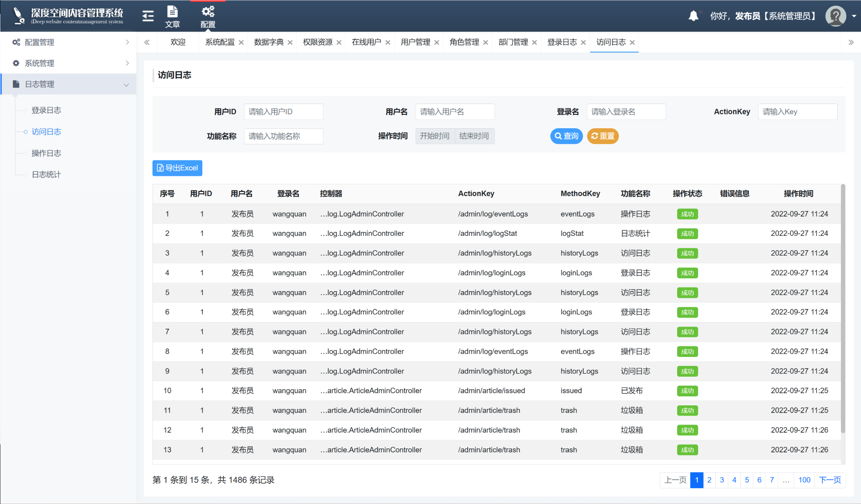Go to 下一页 next page

[x=830, y=480]
